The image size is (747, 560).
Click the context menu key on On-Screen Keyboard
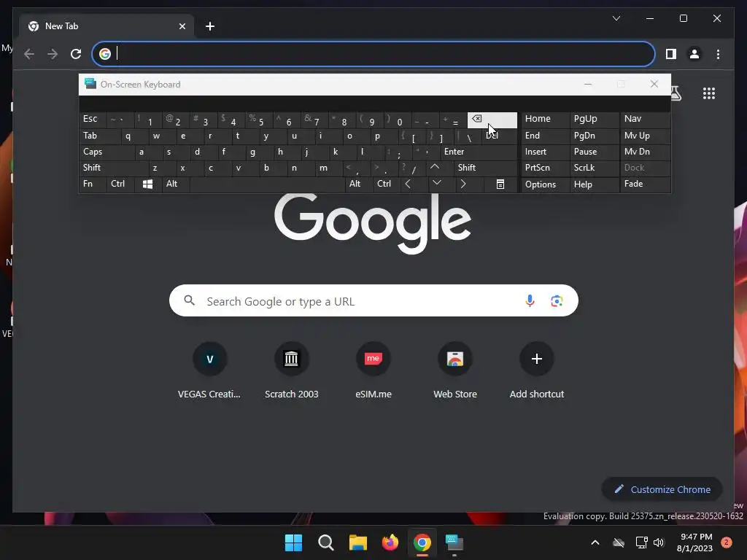coord(500,184)
